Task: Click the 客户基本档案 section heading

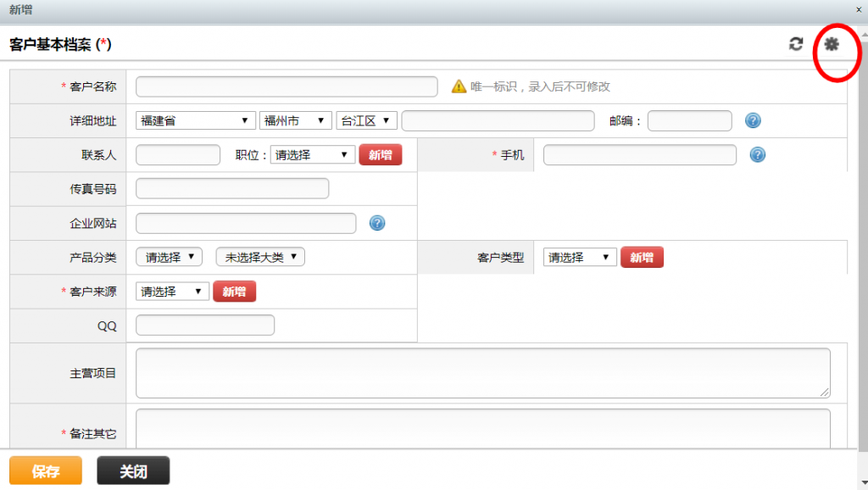Action: click(60, 44)
